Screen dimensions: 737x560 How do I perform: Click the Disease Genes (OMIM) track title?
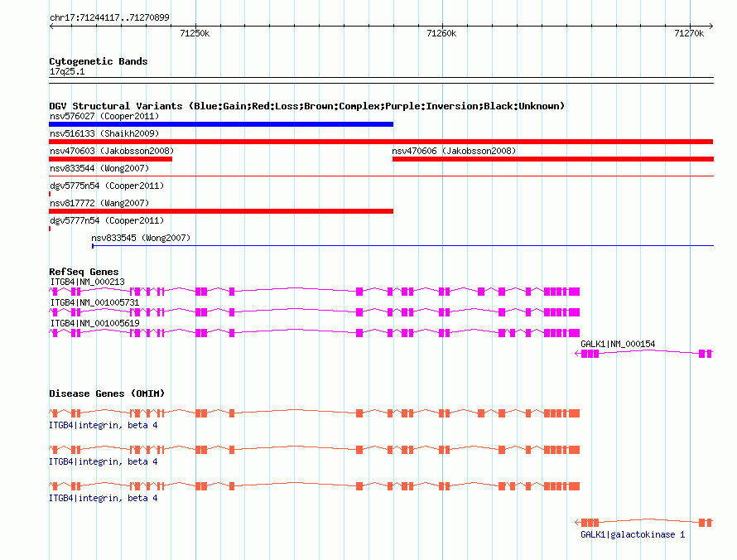(107, 393)
